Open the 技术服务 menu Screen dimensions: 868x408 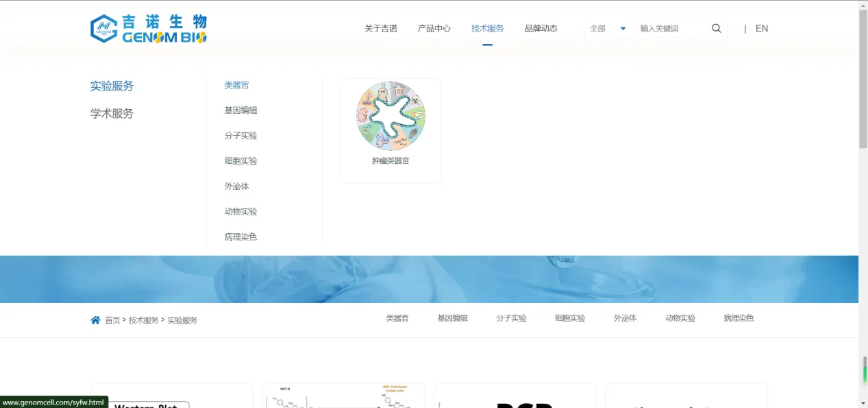487,29
